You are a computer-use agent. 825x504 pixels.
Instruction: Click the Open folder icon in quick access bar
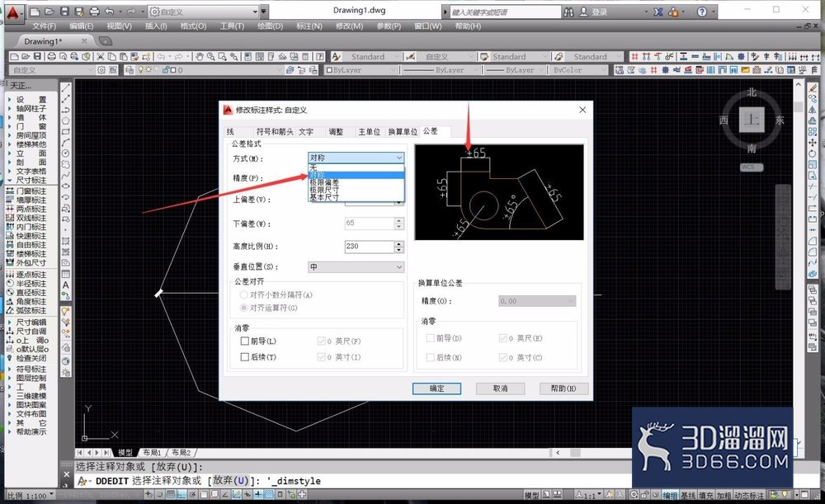[x=49, y=11]
